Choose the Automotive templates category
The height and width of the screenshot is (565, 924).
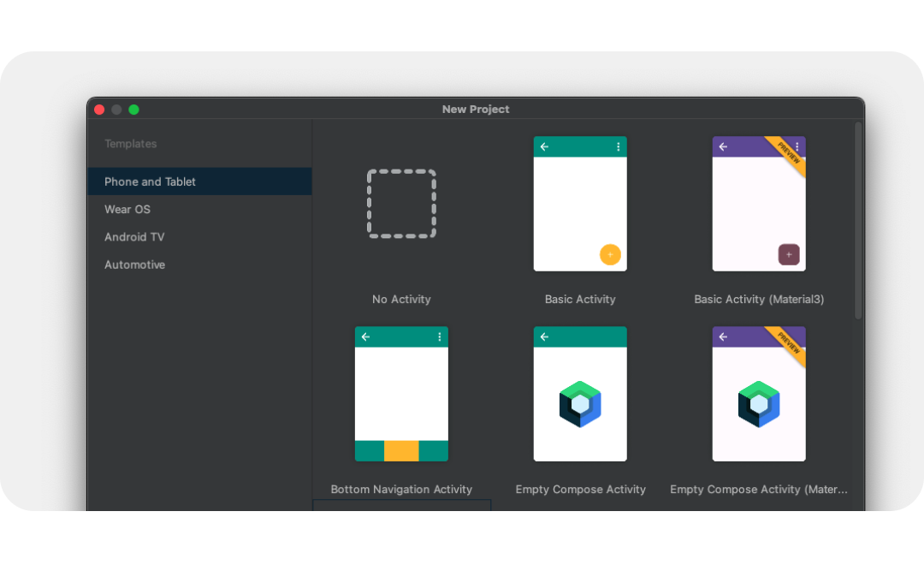[135, 265]
